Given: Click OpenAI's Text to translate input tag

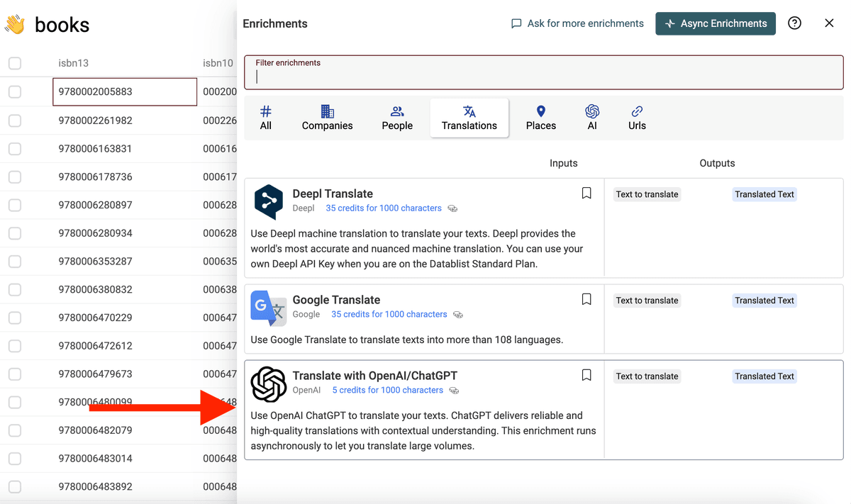Looking at the screenshot, I should [x=647, y=376].
